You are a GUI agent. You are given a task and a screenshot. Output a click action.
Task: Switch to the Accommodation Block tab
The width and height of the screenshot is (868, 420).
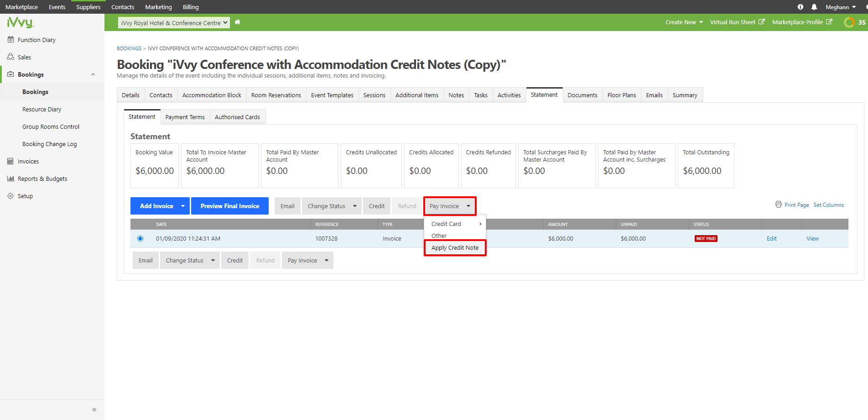[x=212, y=95]
